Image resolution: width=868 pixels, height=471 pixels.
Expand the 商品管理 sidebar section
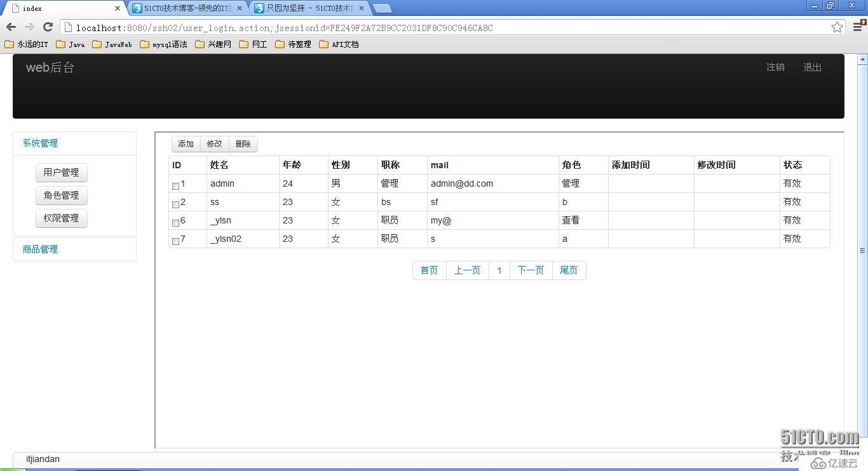coord(41,249)
